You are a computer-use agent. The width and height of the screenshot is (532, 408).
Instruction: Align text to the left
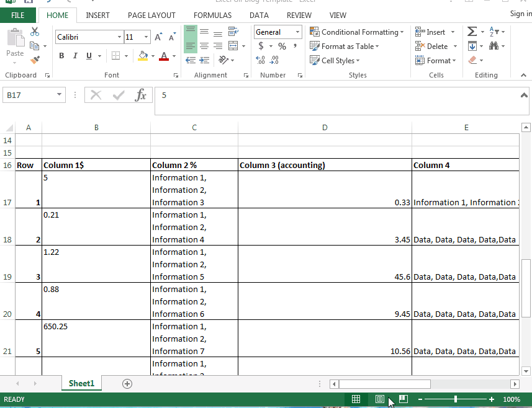point(191,46)
